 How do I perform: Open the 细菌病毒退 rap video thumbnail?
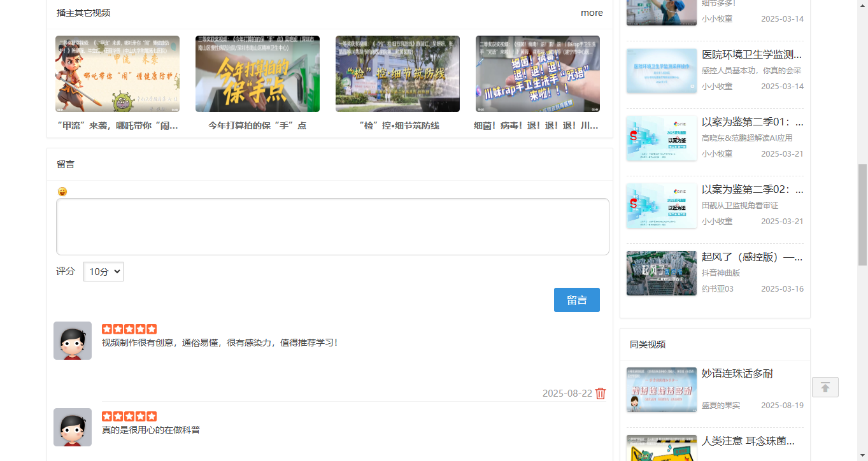pos(537,73)
